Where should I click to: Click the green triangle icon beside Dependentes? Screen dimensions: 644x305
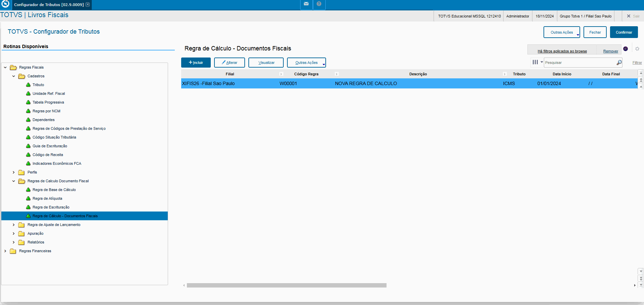[x=28, y=120]
